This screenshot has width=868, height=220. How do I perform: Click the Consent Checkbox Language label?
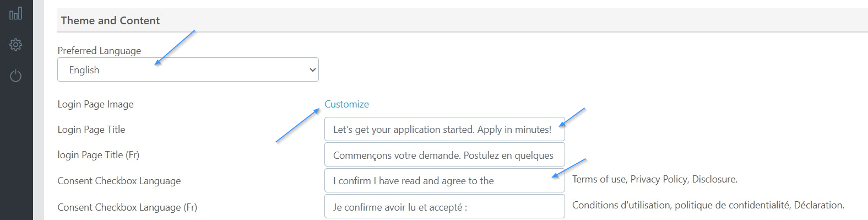[119, 181]
